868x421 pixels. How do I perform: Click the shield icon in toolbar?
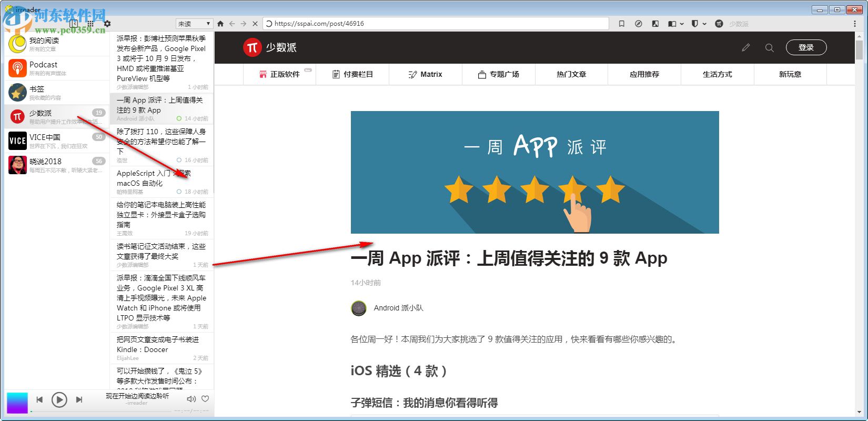point(694,24)
